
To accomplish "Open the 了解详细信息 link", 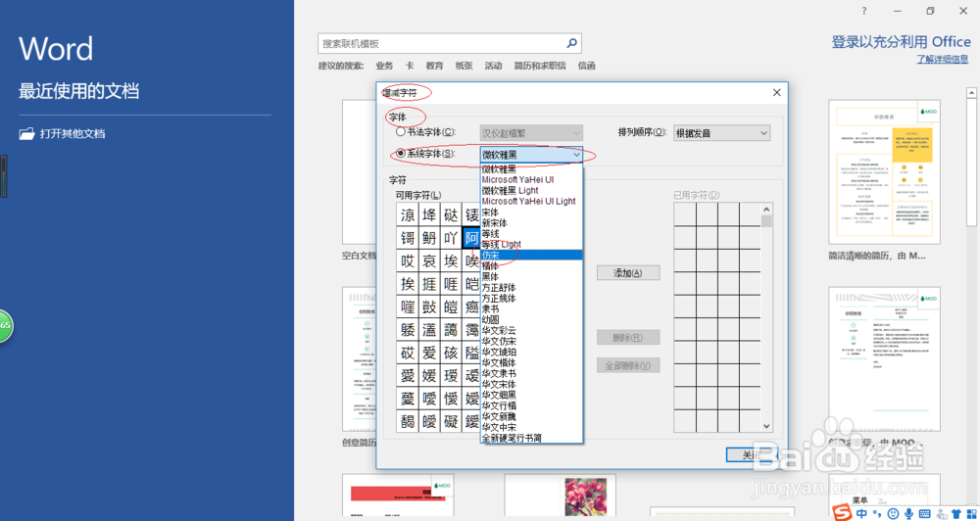I will point(943,60).
